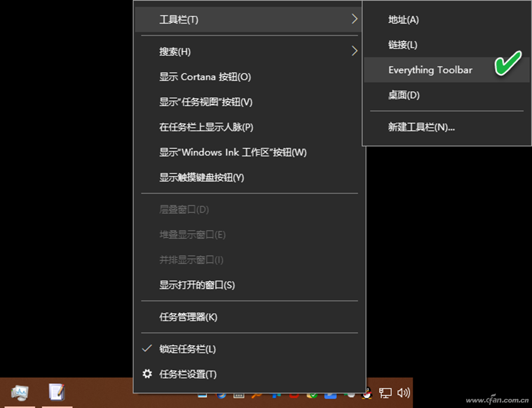Image resolution: width=532 pixels, height=408 pixels.
Task: Choose 新建工具栏(N)... entry
Action: (x=446, y=127)
